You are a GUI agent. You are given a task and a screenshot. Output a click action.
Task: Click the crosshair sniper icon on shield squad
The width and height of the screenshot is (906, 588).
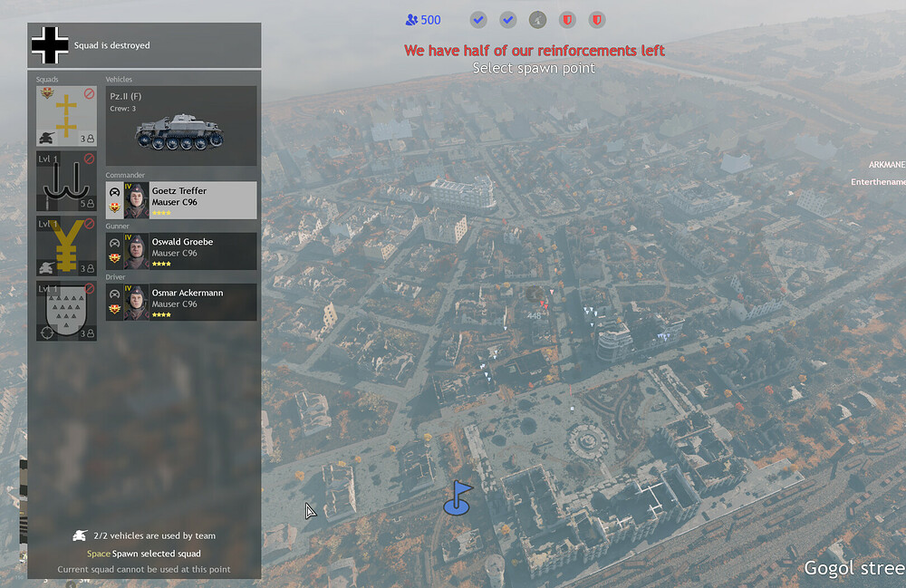tap(47, 333)
